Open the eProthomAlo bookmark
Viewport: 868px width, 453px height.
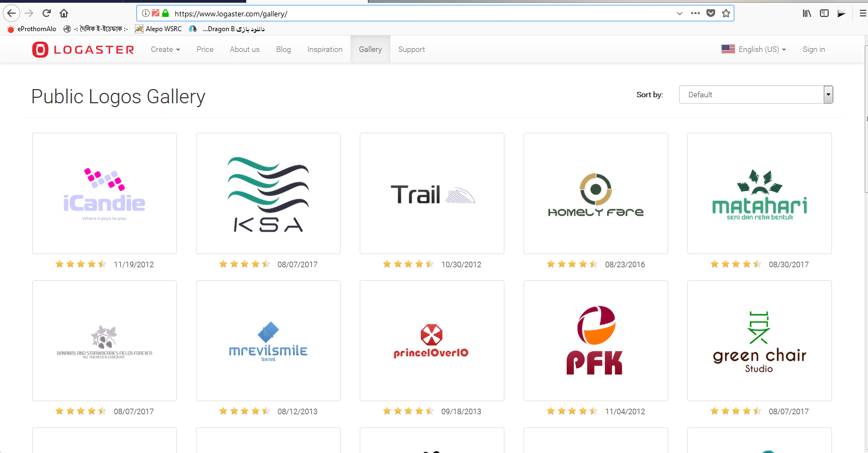click(32, 29)
